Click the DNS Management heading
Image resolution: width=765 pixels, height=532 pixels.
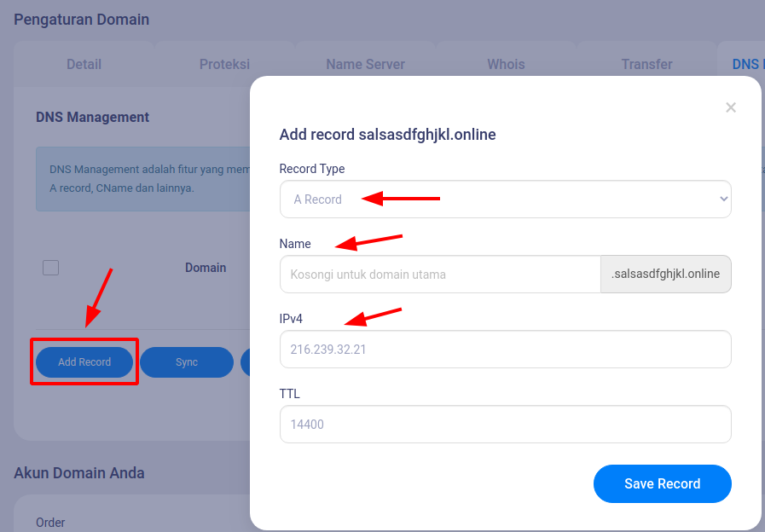(x=93, y=117)
